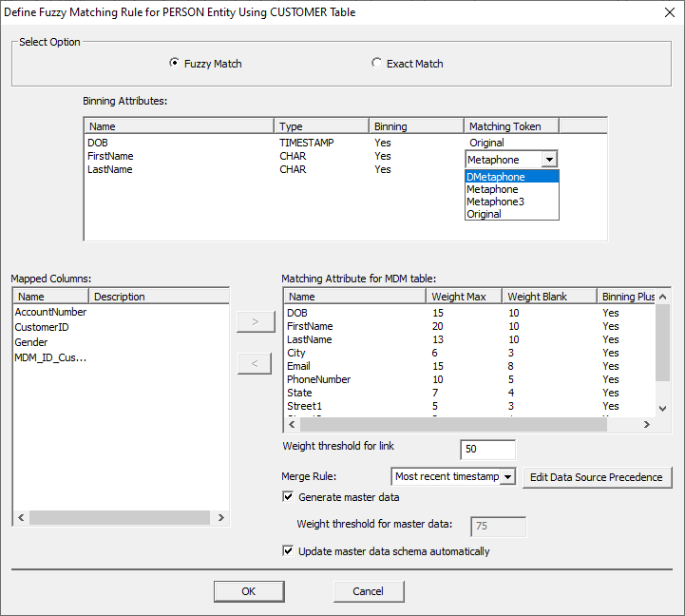This screenshot has width=685, height=616.
Task: Choose Metaphone in the open dropdown list
Action: [511, 189]
